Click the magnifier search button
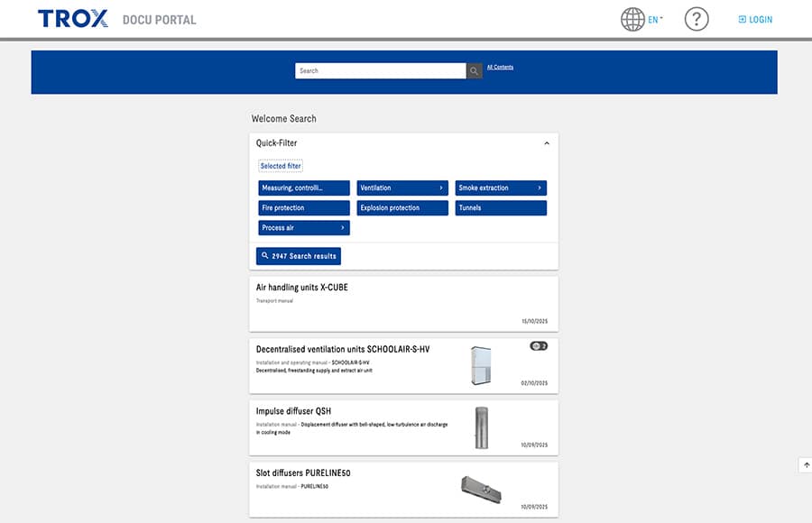Viewport: 812px width, 523px height. click(x=474, y=71)
